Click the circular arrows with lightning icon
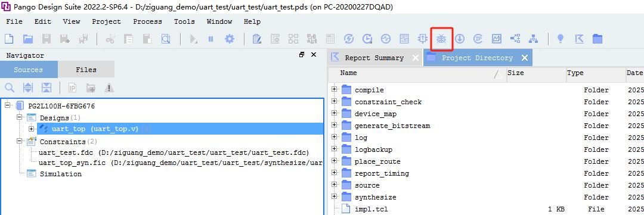This screenshot has height=215, width=644. 349,39
